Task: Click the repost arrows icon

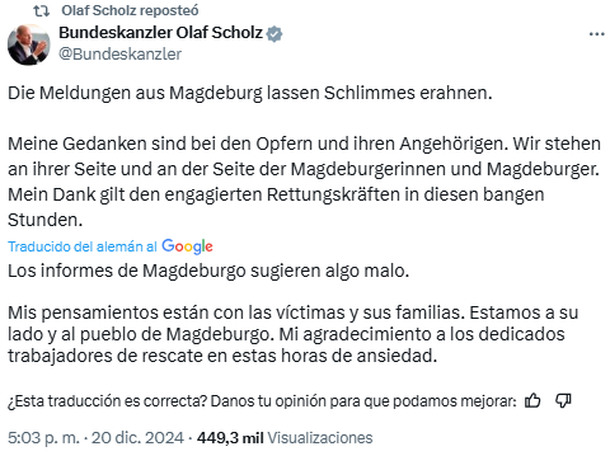Action: point(40,10)
